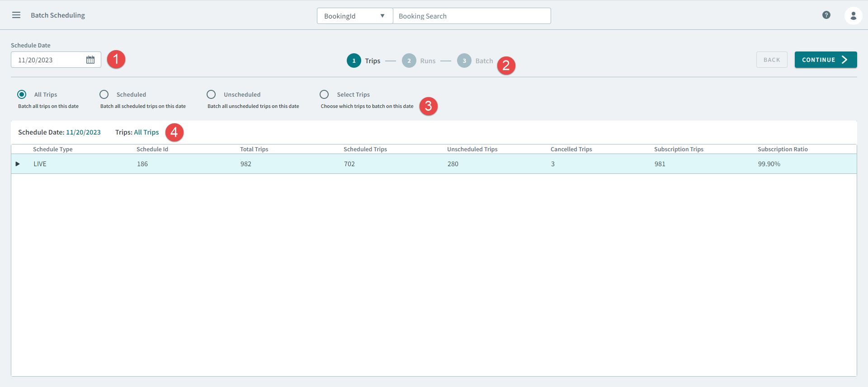
Task: Go to step 2 Runs
Action: tap(419, 61)
